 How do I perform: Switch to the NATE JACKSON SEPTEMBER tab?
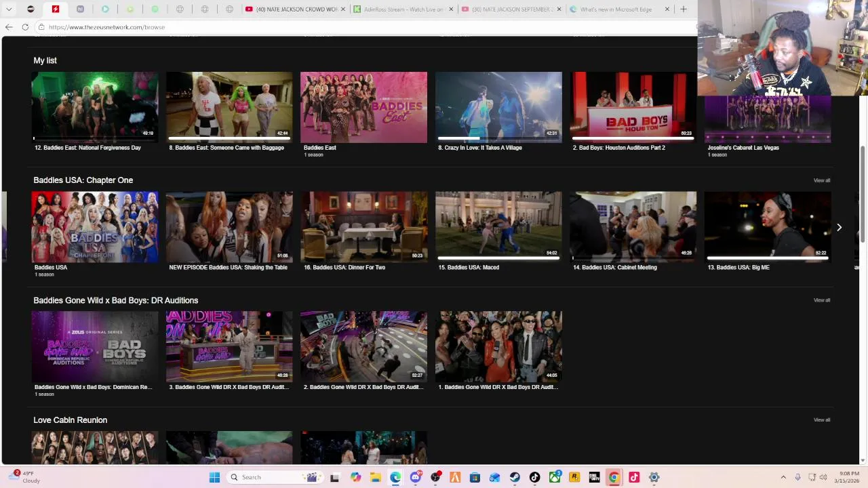tap(511, 9)
